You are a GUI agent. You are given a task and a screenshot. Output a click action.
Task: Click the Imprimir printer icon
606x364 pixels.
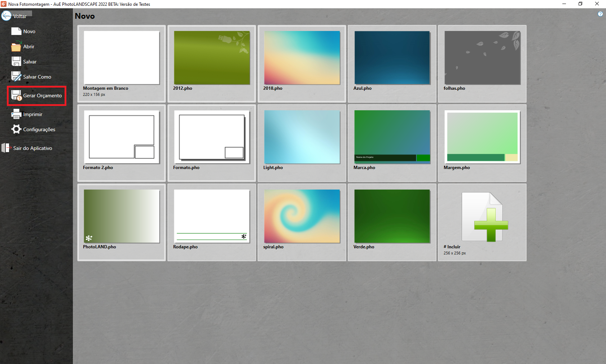pyautogui.click(x=16, y=114)
